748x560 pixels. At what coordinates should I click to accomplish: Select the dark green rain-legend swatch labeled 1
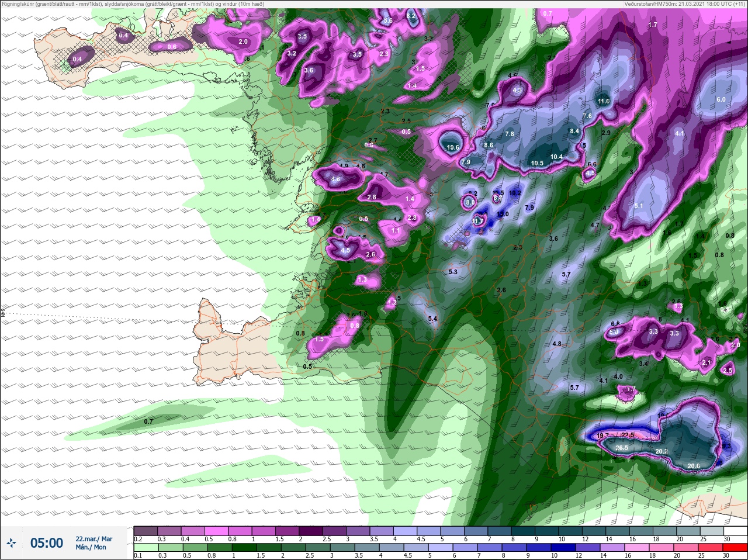[245, 548]
